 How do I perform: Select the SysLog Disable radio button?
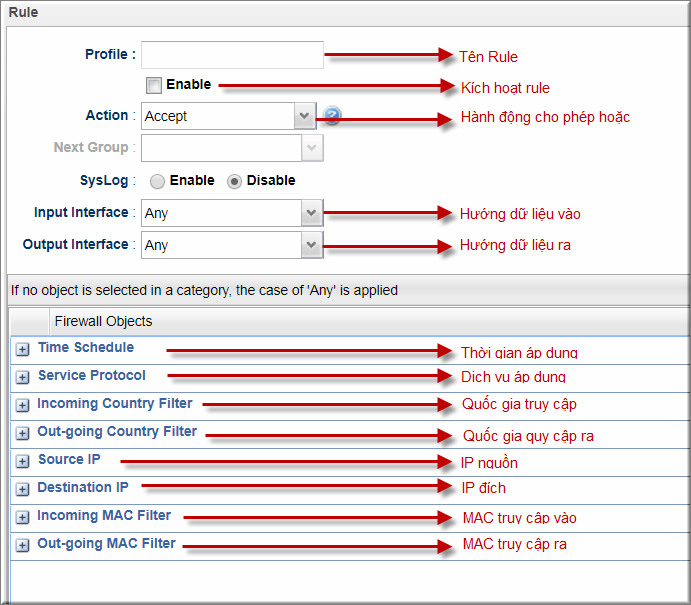coord(234,181)
